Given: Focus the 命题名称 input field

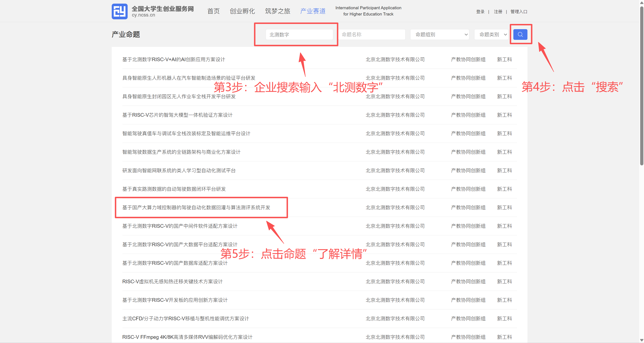Looking at the screenshot, I should click(x=371, y=34).
